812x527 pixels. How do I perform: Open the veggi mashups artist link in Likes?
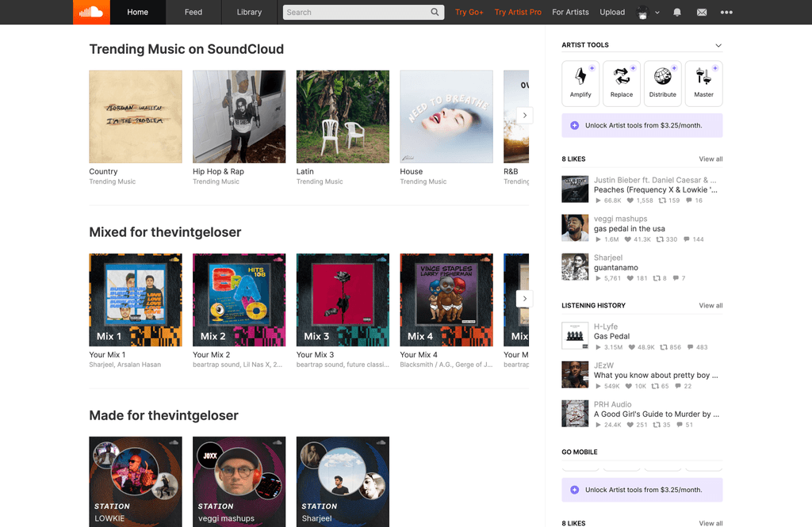(x=620, y=219)
